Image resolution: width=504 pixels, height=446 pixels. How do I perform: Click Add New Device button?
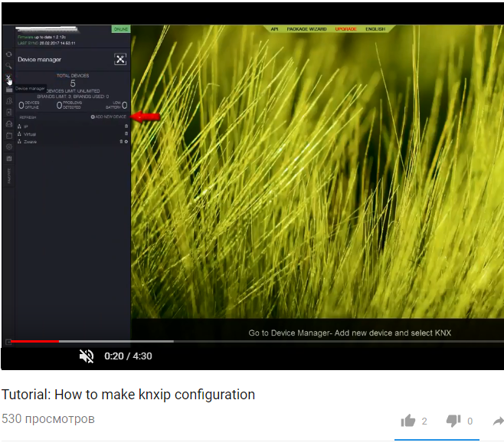110,117
